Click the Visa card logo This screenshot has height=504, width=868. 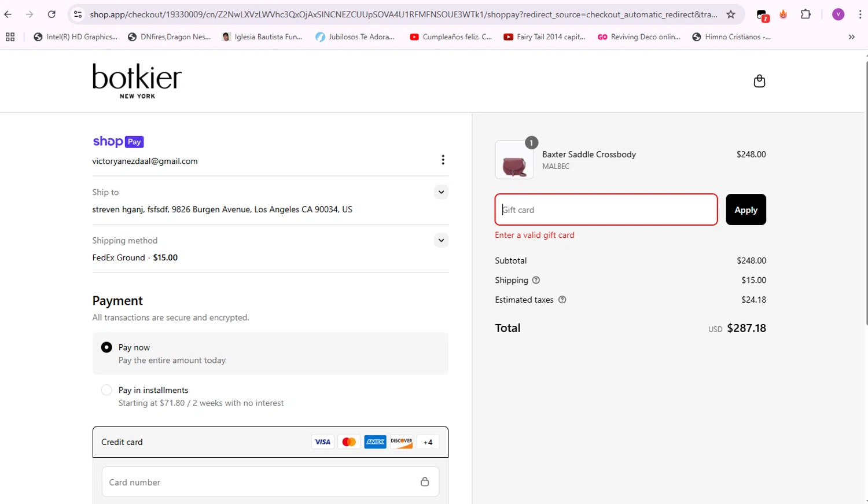click(x=322, y=442)
